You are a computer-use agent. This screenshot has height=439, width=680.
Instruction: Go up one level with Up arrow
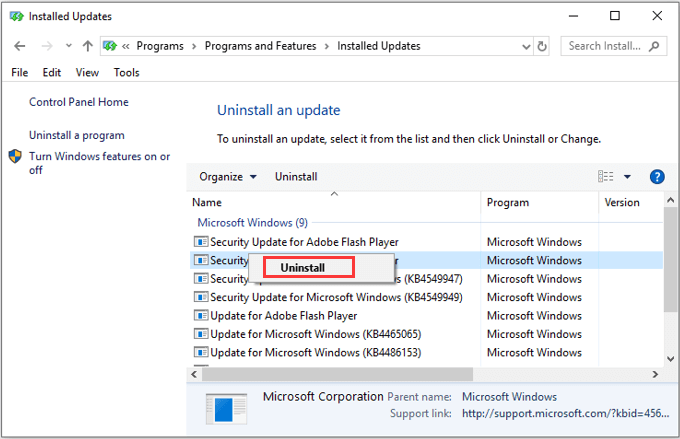pos(88,46)
